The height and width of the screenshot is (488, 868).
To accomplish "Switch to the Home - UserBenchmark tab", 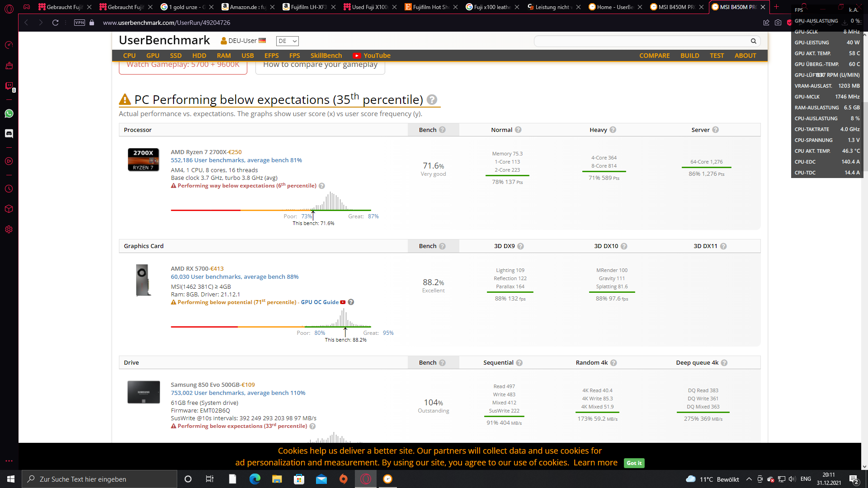I will pyautogui.click(x=615, y=7).
